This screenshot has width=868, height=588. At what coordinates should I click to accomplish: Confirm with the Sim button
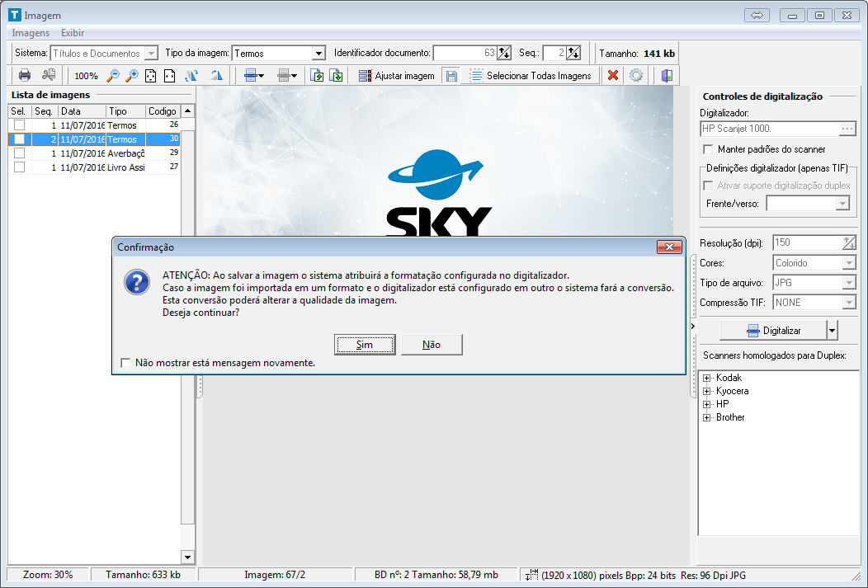(x=365, y=345)
